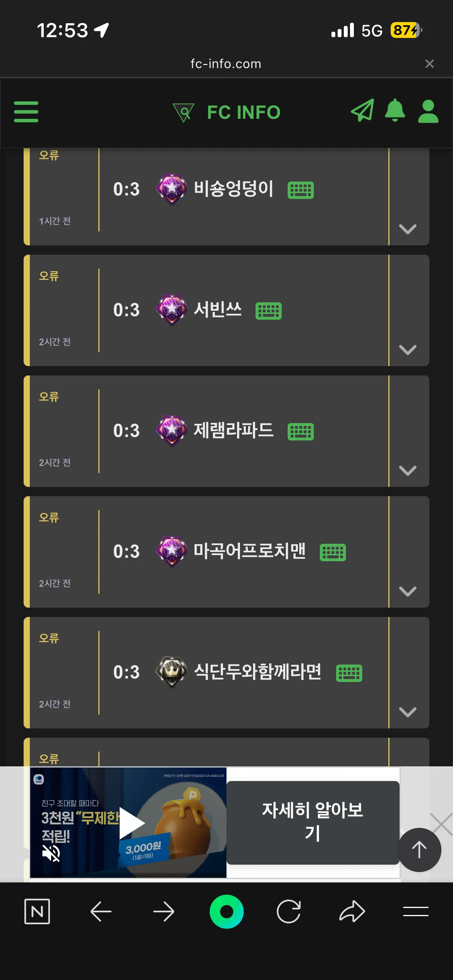Image resolution: width=453 pixels, height=980 pixels.
Task: Expand the 마곡어프로치맨 match details
Action: click(408, 591)
